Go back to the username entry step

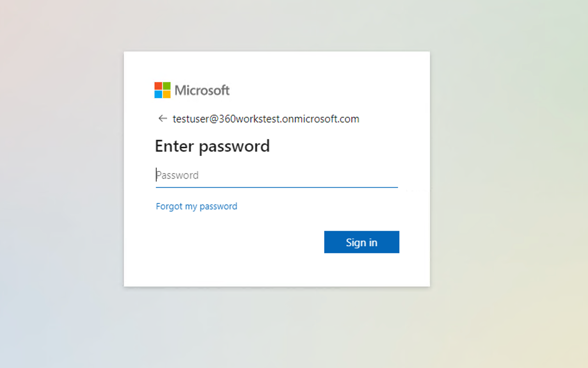point(162,119)
